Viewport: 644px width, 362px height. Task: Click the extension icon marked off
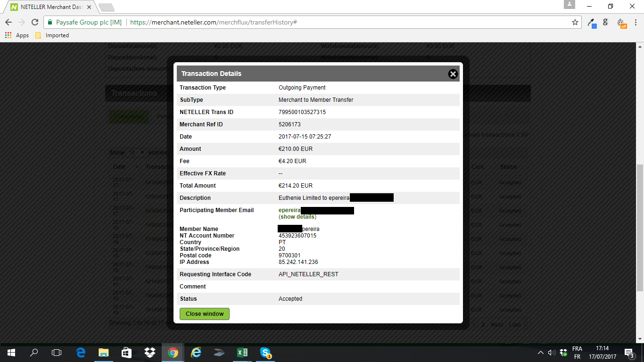tap(621, 23)
